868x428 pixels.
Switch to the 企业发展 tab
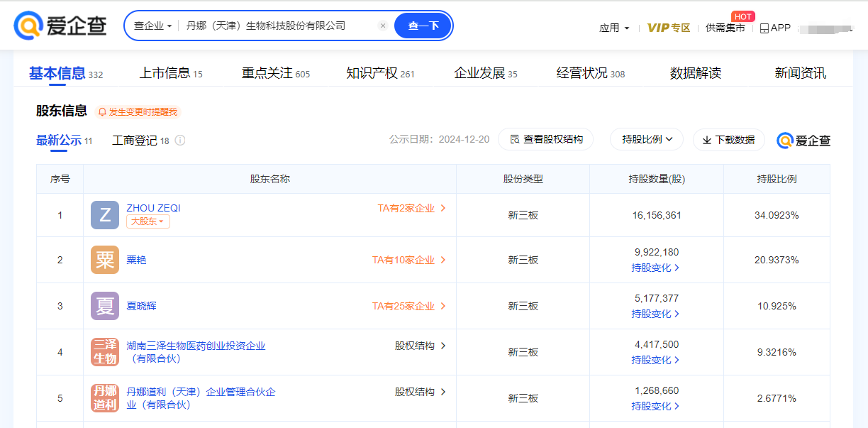pos(486,73)
